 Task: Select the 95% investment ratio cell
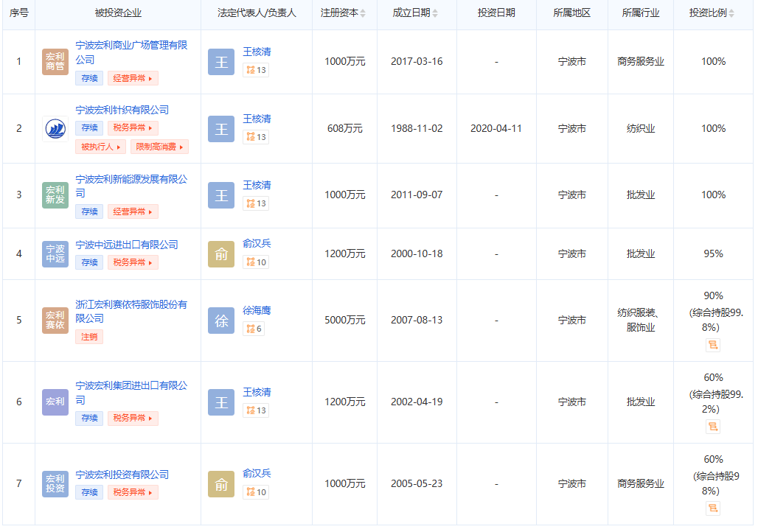[x=713, y=253]
